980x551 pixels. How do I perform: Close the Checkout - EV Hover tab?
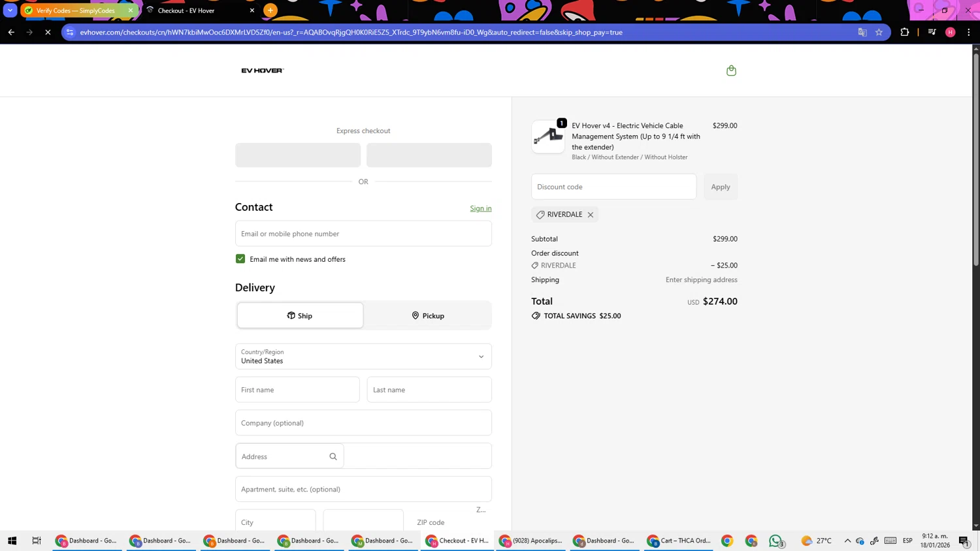pyautogui.click(x=252, y=10)
